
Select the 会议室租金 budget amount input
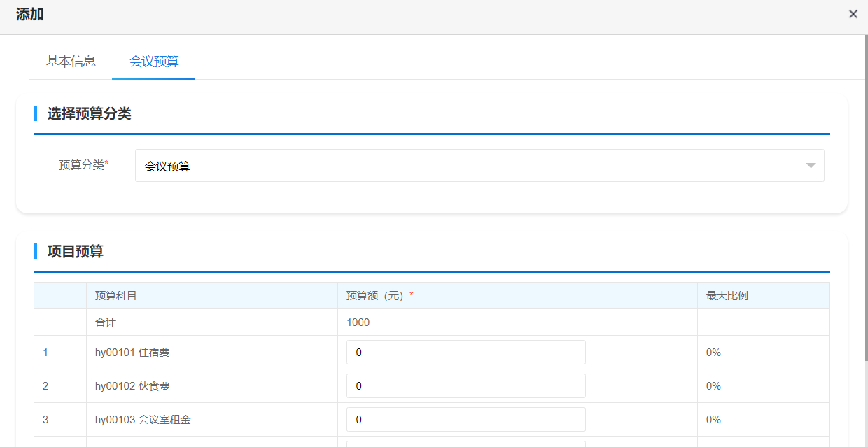(x=465, y=420)
